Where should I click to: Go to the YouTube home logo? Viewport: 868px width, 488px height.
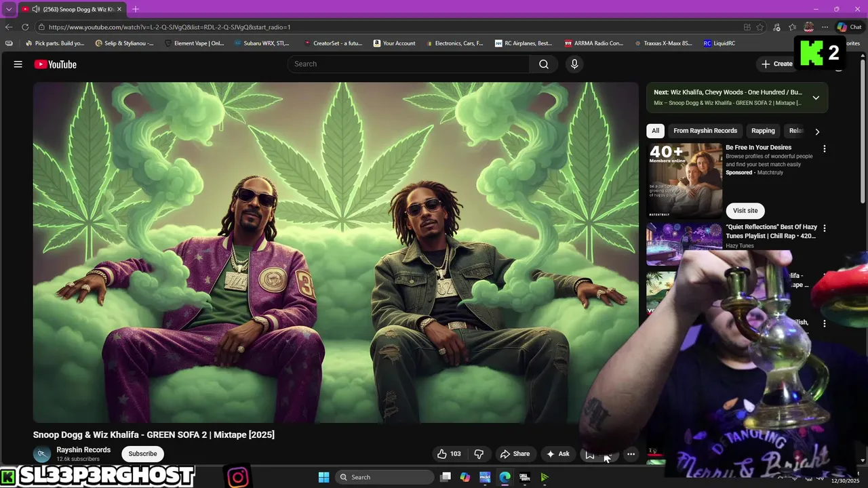pyautogui.click(x=56, y=64)
